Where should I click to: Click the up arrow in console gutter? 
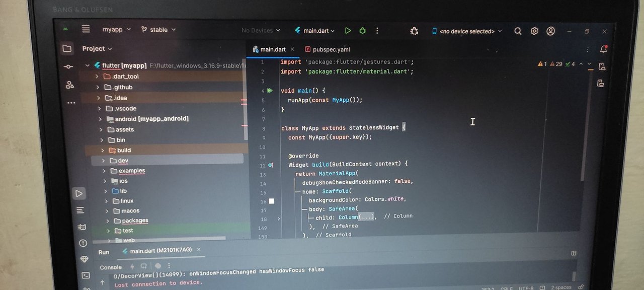[103, 283]
